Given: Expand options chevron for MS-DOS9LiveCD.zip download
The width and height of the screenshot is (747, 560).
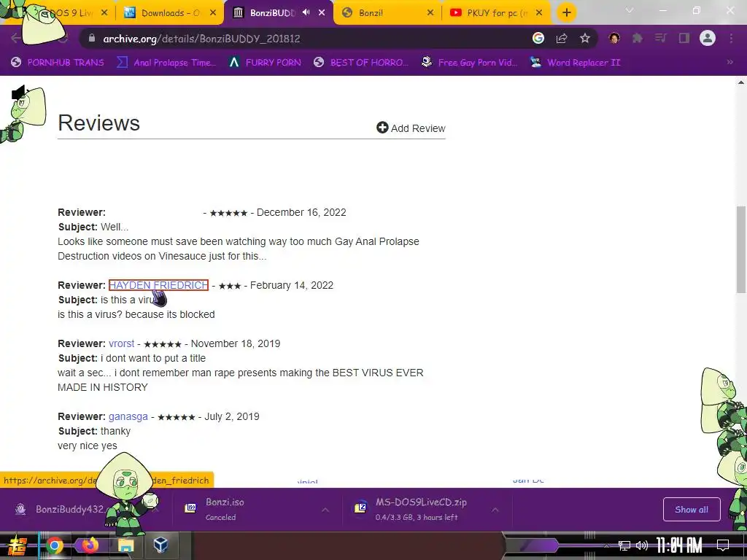Looking at the screenshot, I should coord(495,510).
